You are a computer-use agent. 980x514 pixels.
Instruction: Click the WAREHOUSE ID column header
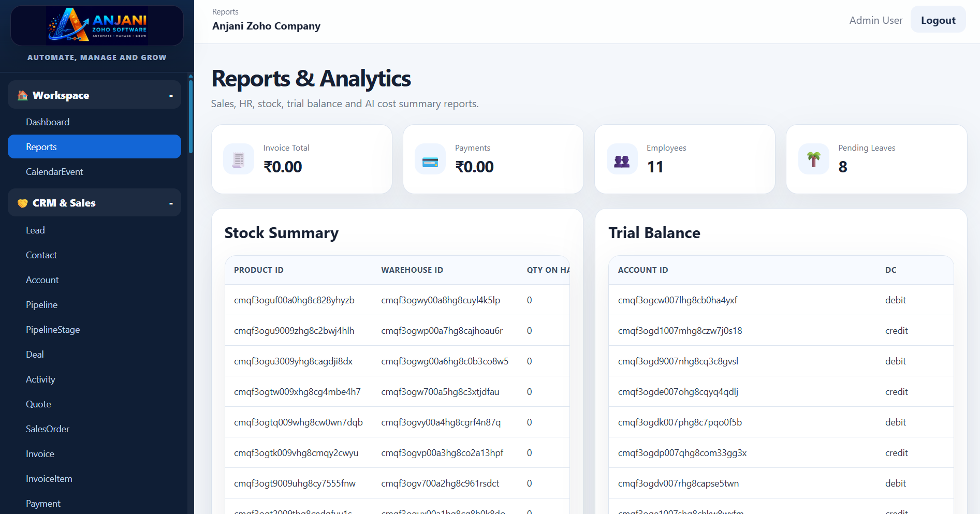[x=412, y=270]
